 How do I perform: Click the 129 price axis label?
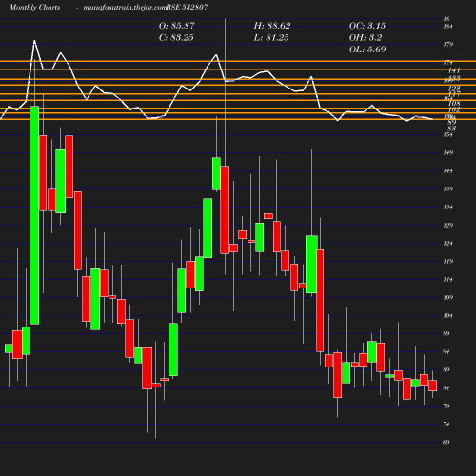click(447, 226)
